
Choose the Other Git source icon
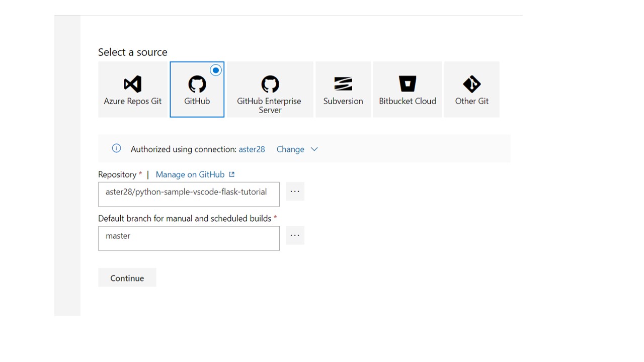point(472,84)
